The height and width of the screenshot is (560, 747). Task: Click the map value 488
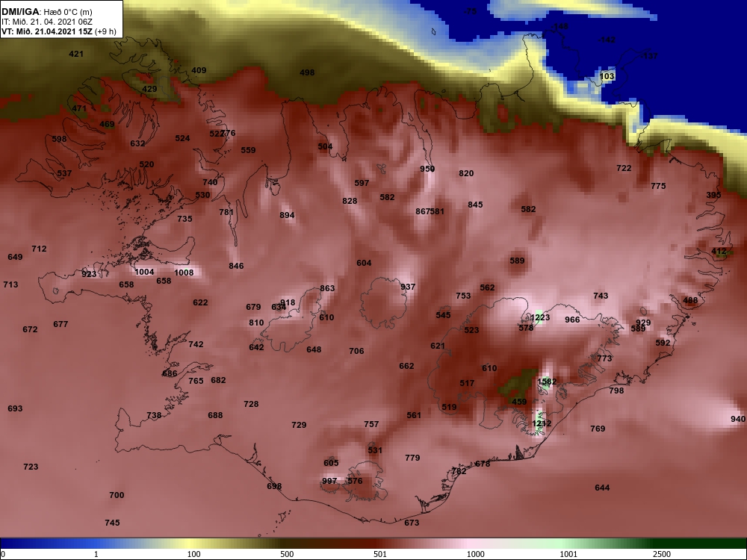coord(690,300)
